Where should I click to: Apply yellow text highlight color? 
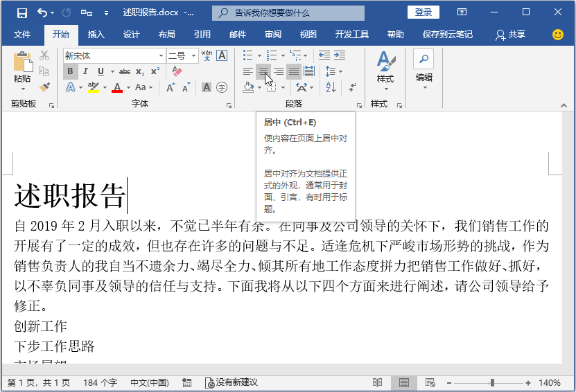94,87
